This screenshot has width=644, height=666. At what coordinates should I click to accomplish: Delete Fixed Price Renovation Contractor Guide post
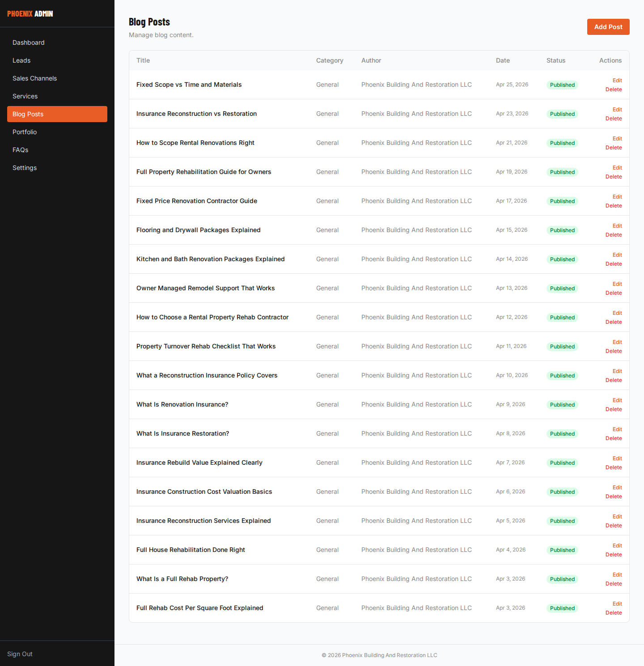click(x=614, y=206)
